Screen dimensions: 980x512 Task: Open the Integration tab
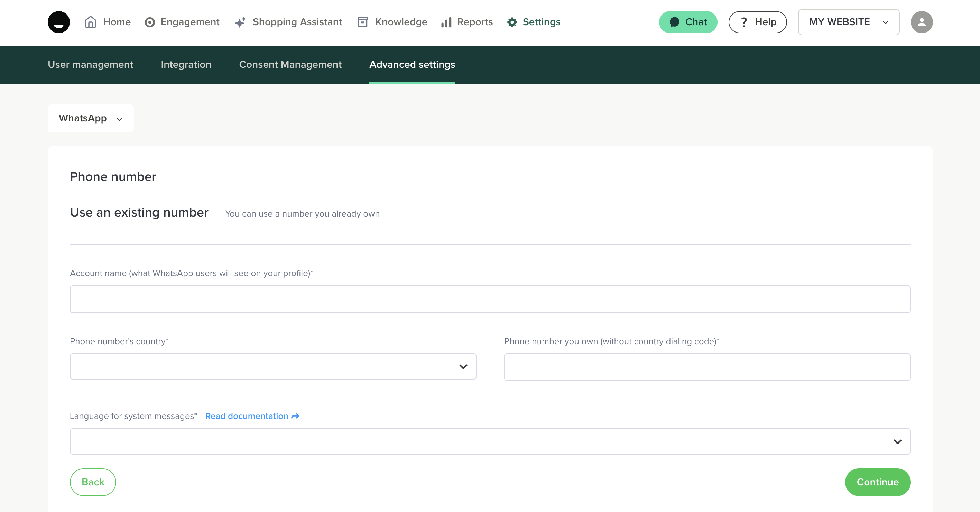tap(186, 65)
